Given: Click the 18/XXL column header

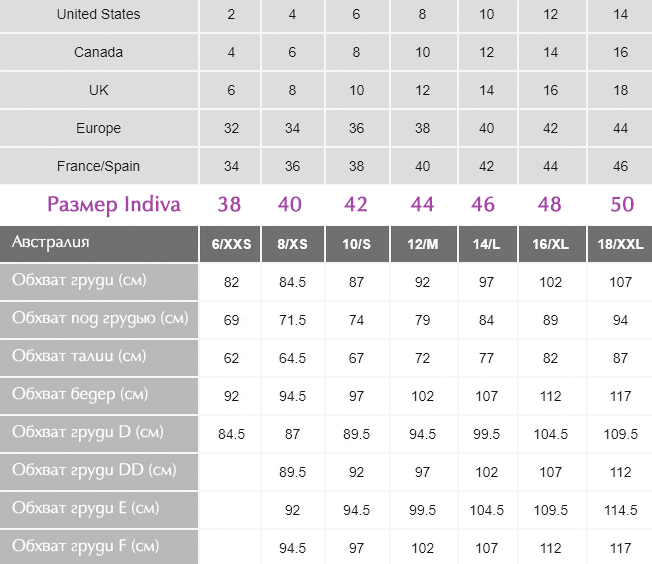Looking at the screenshot, I should (620, 244).
